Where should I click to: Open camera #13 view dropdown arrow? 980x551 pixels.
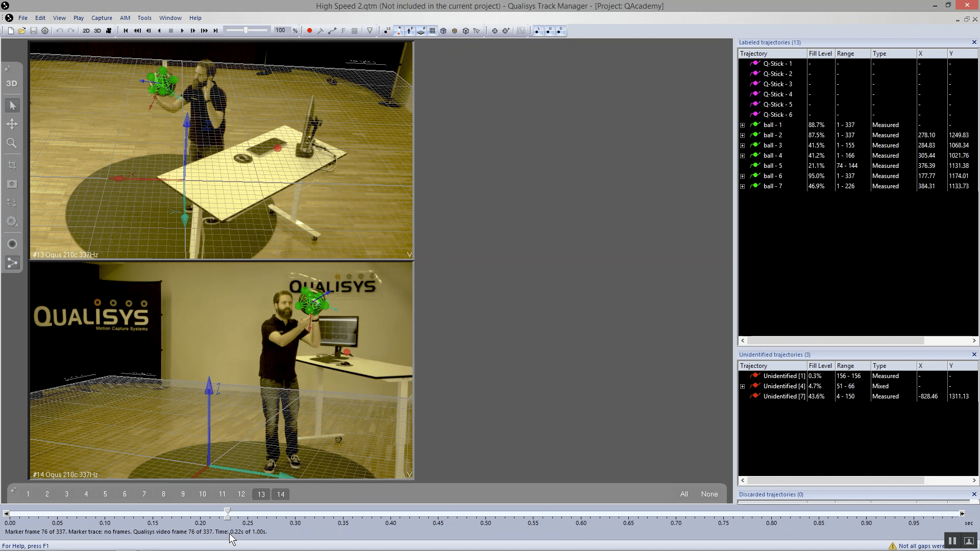[x=409, y=254]
